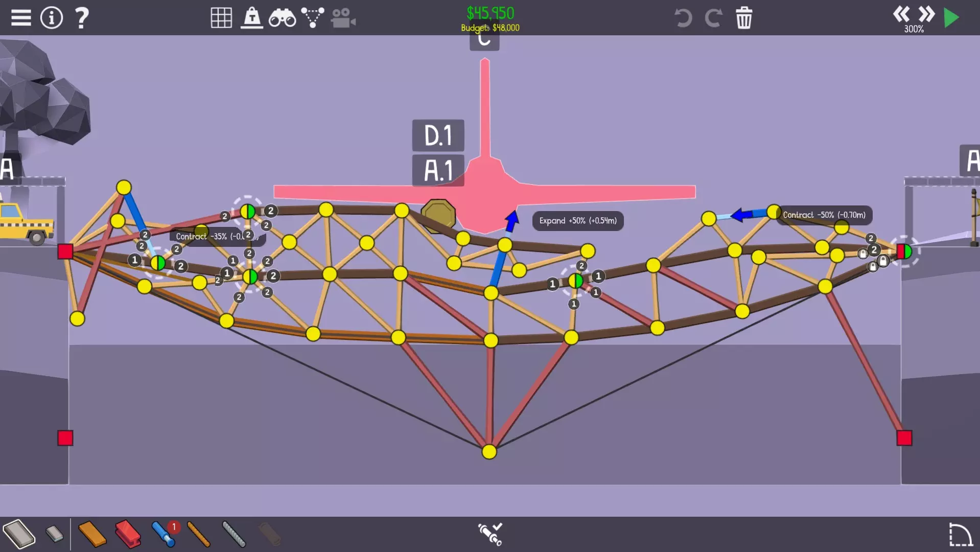Select the red anchor at left road edge
The height and width of the screenshot is (552, 980).
click(65, 251)
